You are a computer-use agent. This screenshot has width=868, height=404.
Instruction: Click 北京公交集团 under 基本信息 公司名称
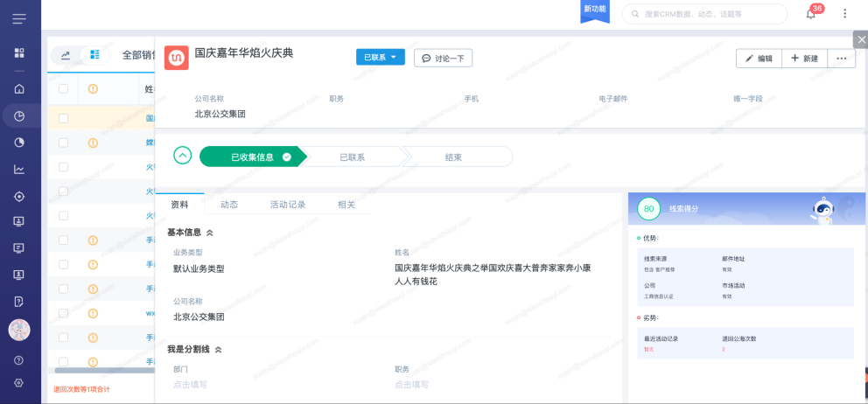199,317
